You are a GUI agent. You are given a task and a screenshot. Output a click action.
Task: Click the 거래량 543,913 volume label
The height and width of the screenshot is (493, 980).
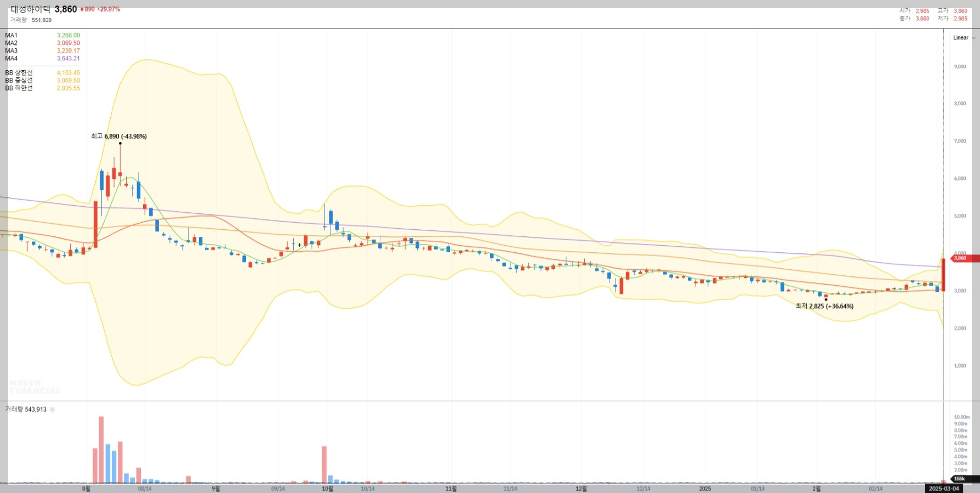click(26, 410)
